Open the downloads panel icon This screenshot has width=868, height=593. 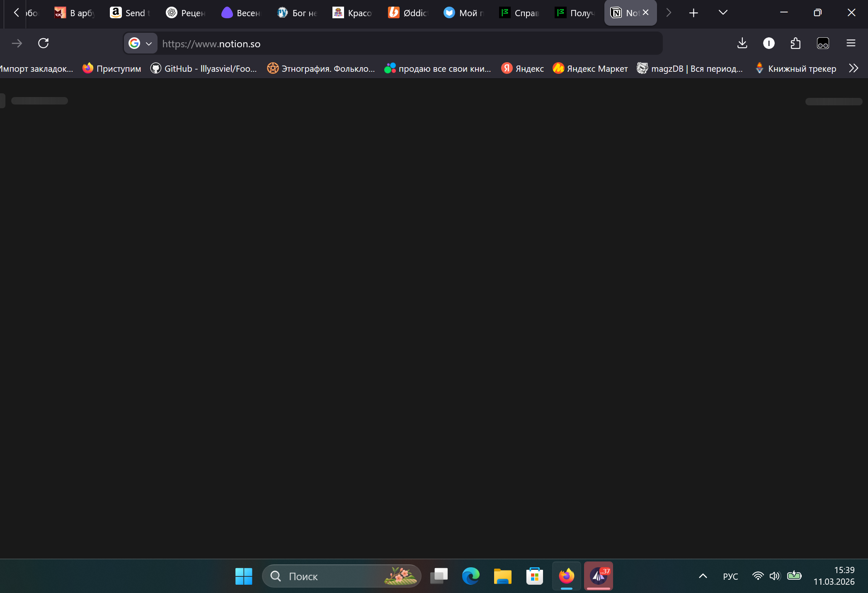[x=742, y=43]
